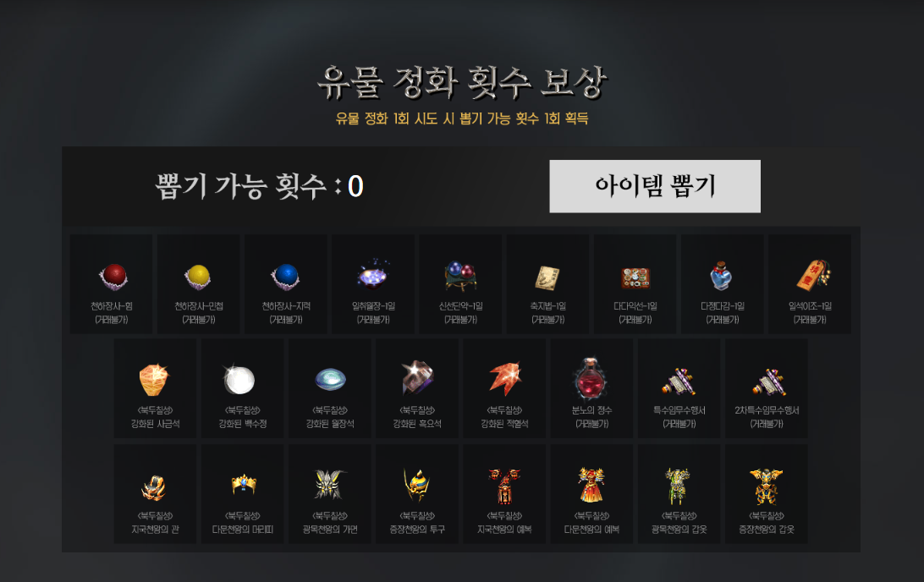924x582 pixels.
Task: Click the 다문천왕의 머리띠 crown icon
Action: pyautogui.click(x=244, y=484)
